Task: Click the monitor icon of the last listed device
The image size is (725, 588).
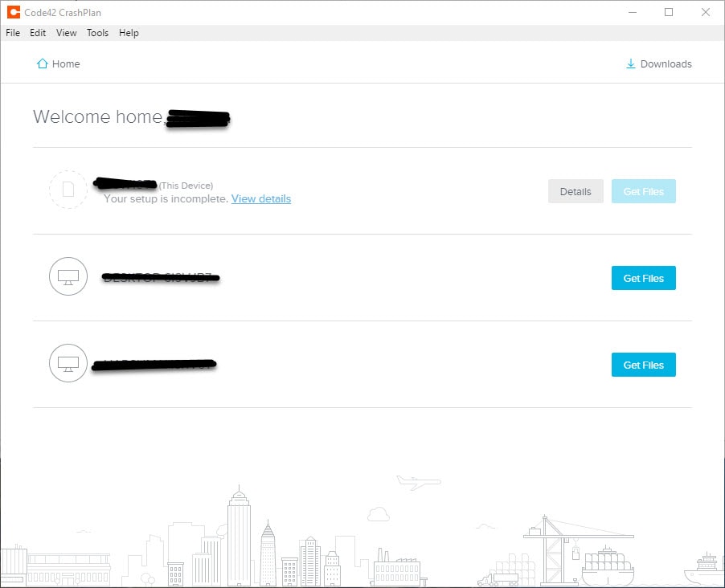Action: tap(68, 363)
